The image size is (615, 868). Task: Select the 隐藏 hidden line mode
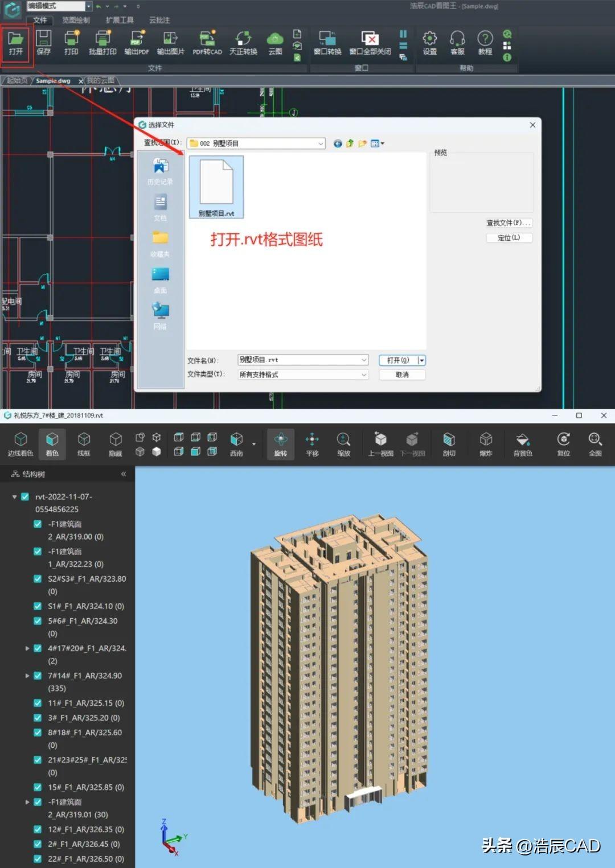116,444
